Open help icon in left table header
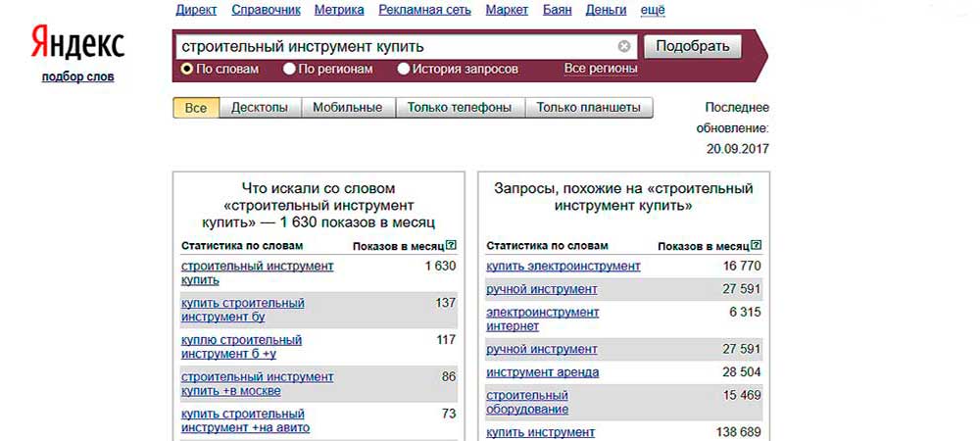This screenshot has height=441, width=980. (452, 245)
